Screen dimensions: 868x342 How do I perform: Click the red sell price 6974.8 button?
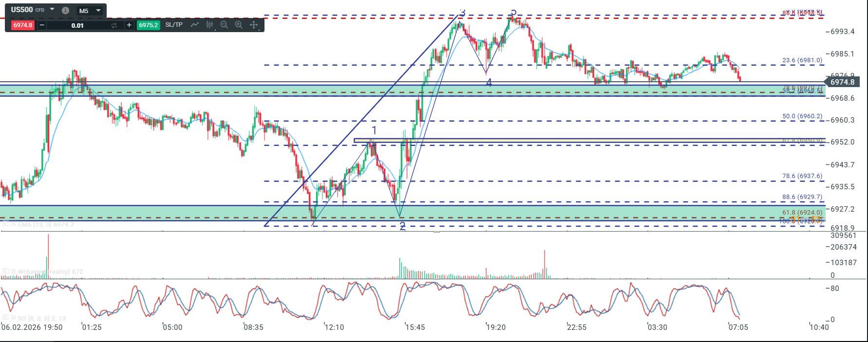tap(22, 25)
